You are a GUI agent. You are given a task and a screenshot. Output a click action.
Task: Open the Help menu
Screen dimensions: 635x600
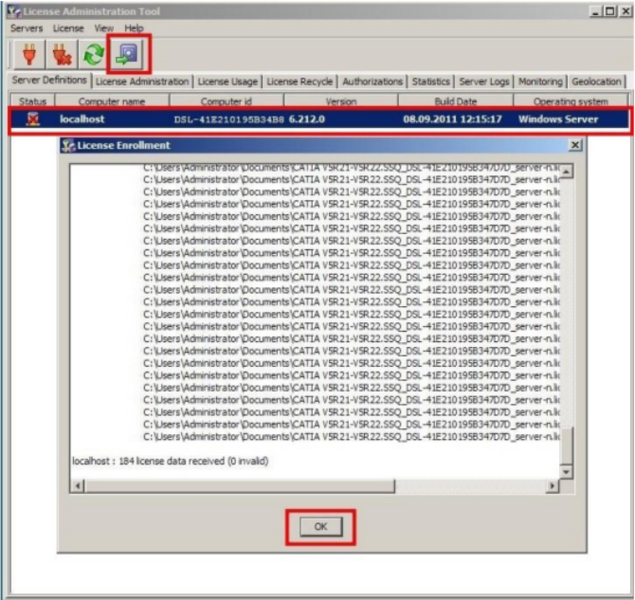pyautogui.click(x=134, y=28)
